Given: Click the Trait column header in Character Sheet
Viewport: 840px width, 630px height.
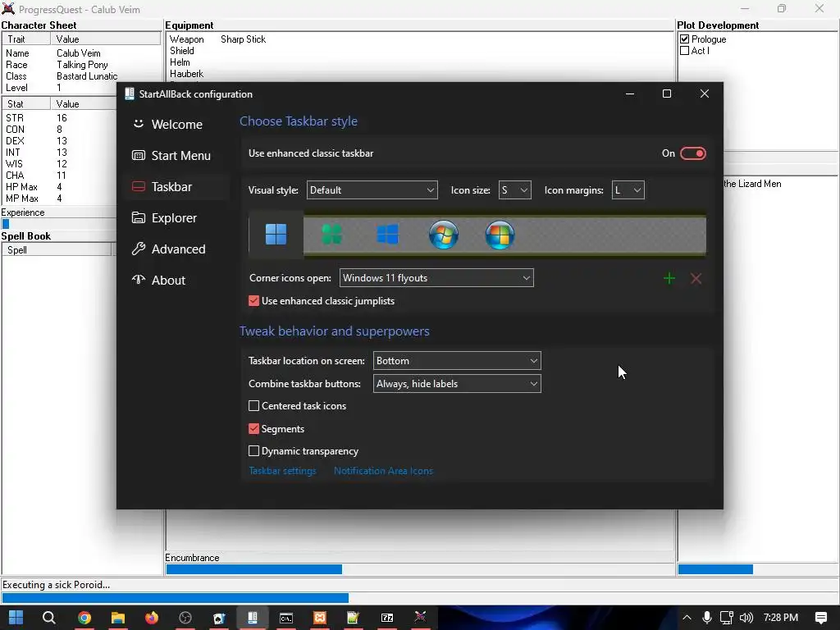Looking at the screenshot, I should pos(26,39).
